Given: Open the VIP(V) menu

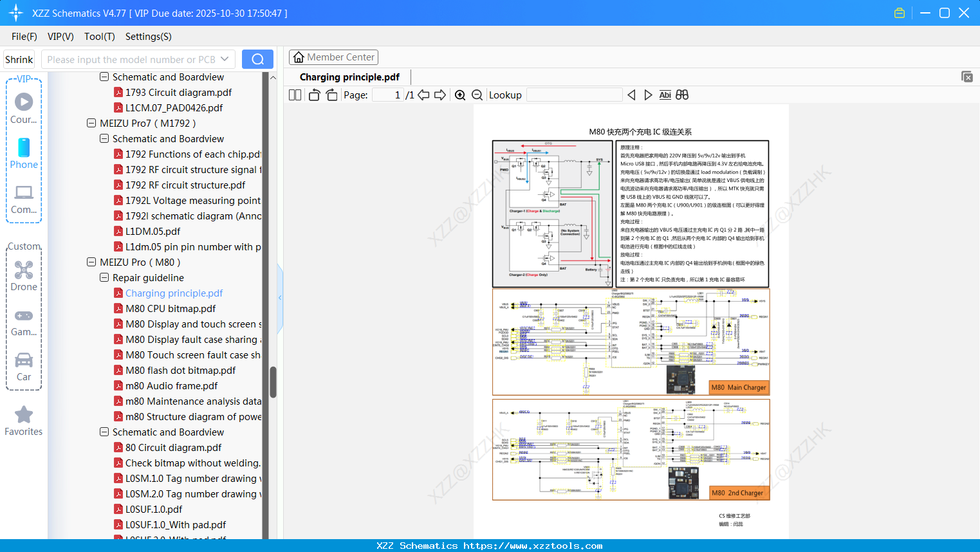Looking at the screenshot, I should point(60,37).
